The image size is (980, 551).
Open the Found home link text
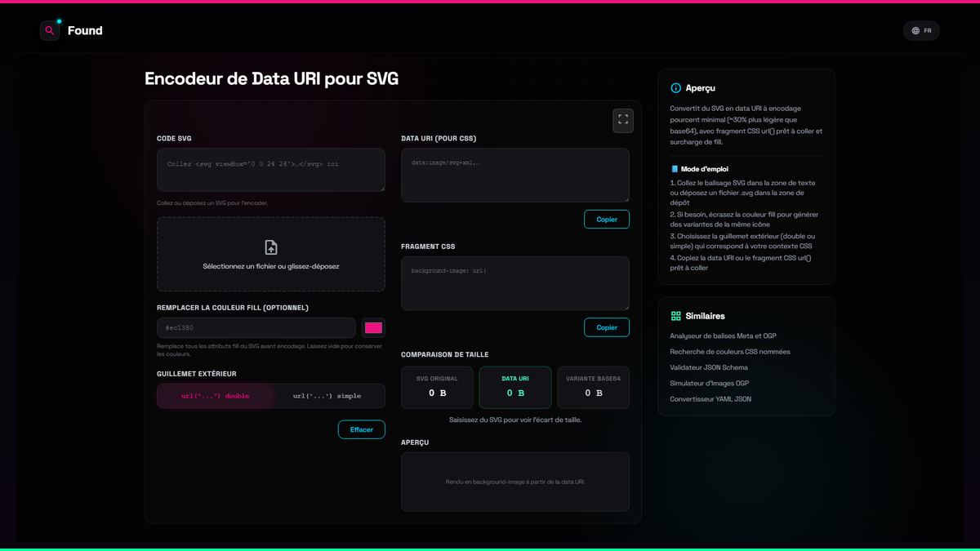point(85,31)
